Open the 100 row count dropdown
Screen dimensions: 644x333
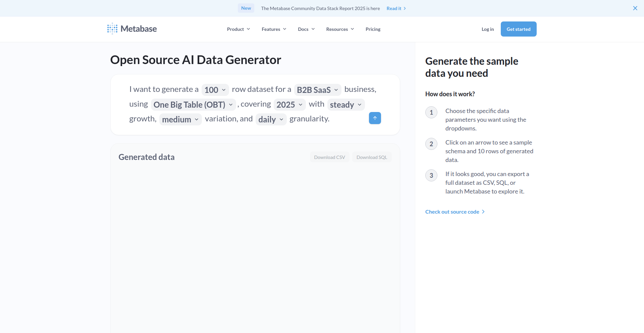tap(215, 90)
